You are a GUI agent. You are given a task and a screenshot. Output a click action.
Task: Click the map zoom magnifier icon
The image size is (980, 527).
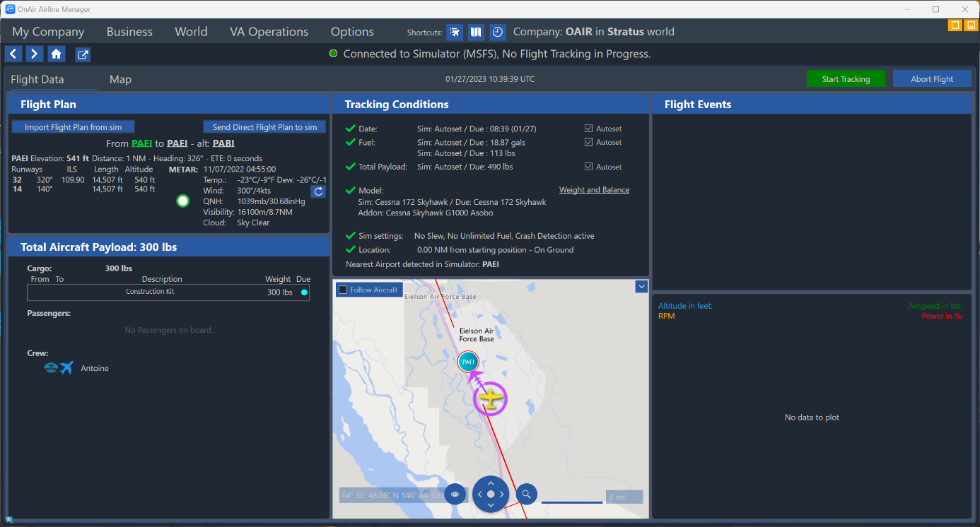pos(527,494)
